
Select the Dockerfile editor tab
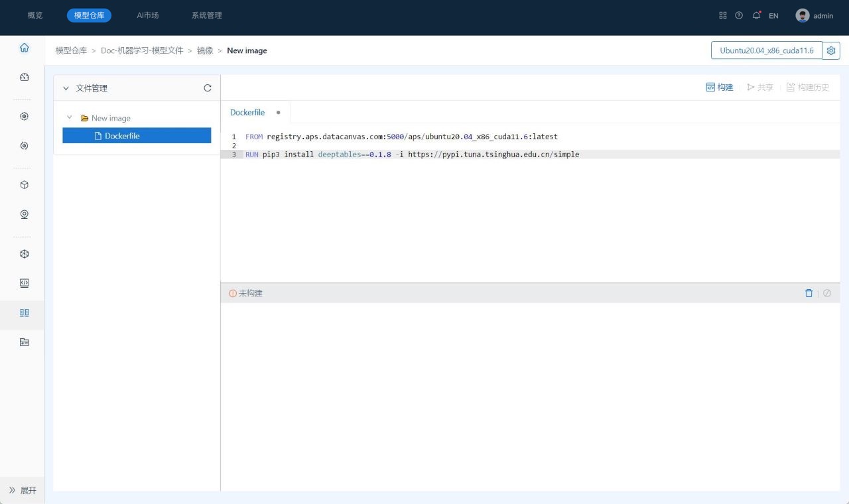click(247, 113)
